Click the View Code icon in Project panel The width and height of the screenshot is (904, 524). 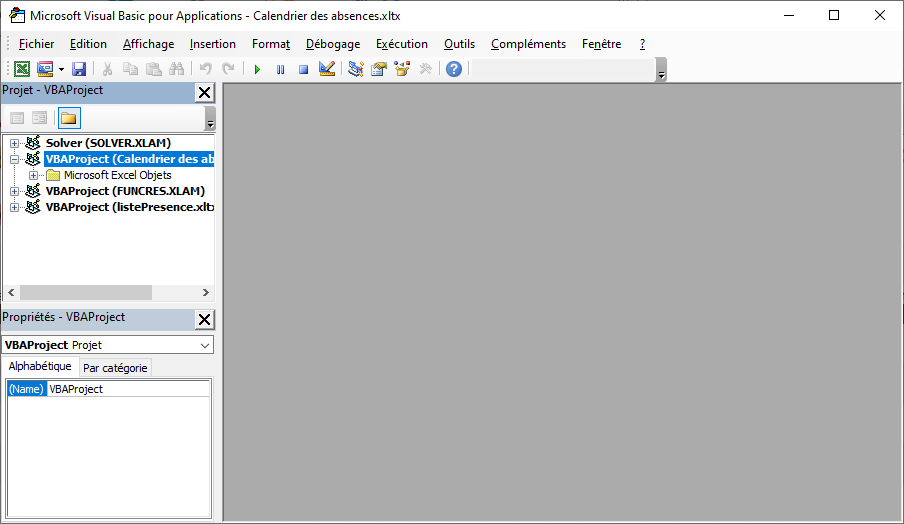click(x=17, y=118)
